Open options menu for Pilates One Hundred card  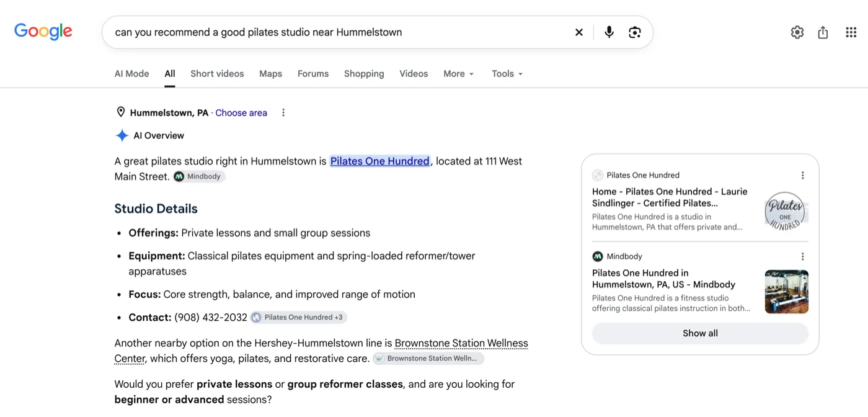coord(803,176)
